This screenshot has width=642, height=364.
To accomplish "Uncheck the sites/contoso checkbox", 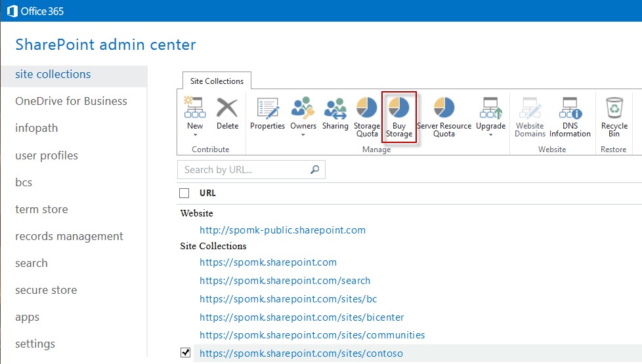I will pos(185,354).
